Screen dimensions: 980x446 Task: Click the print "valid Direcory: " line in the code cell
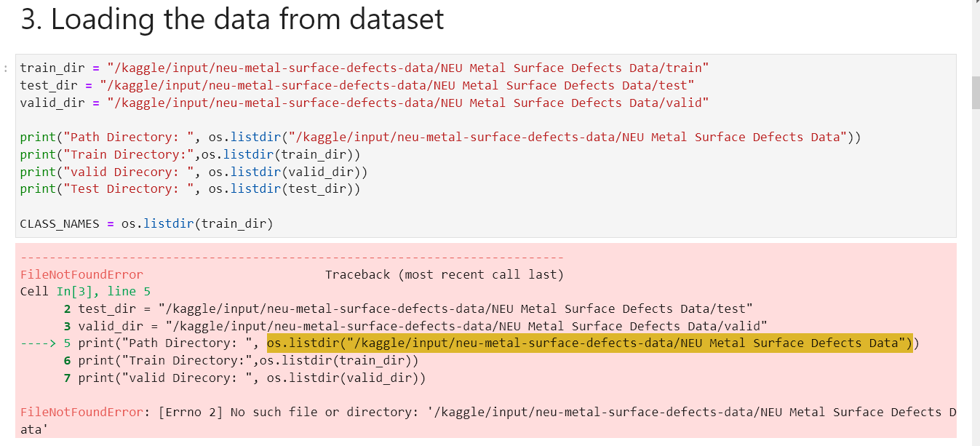(194, 172)
